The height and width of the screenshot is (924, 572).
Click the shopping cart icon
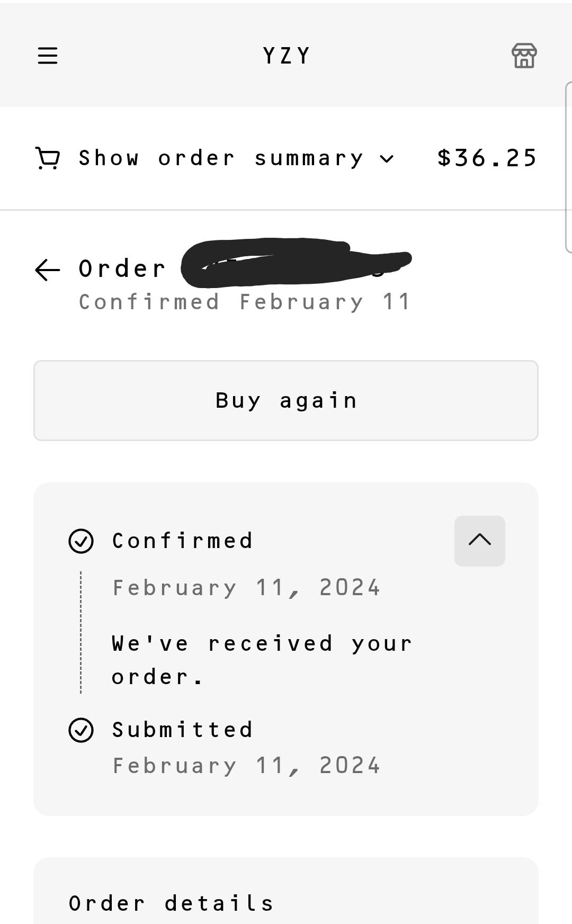47,157
